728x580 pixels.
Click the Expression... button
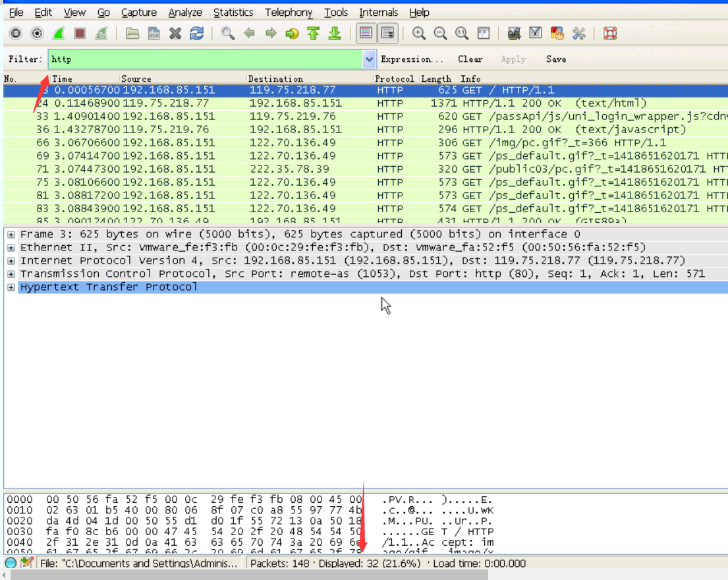click(x=412, y=59)
